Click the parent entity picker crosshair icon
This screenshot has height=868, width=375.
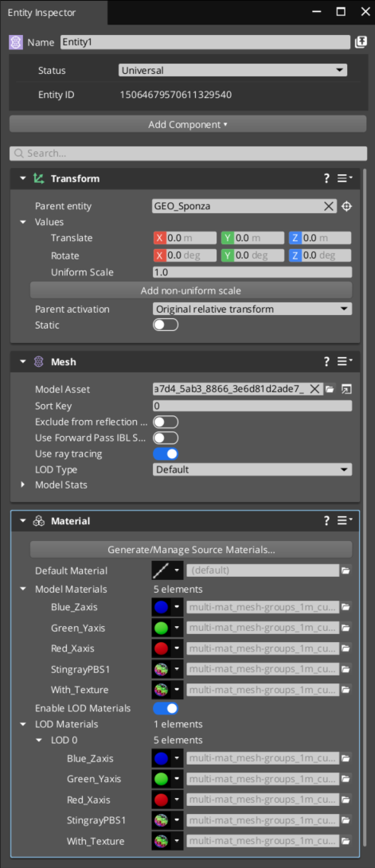tap(347, 207)
